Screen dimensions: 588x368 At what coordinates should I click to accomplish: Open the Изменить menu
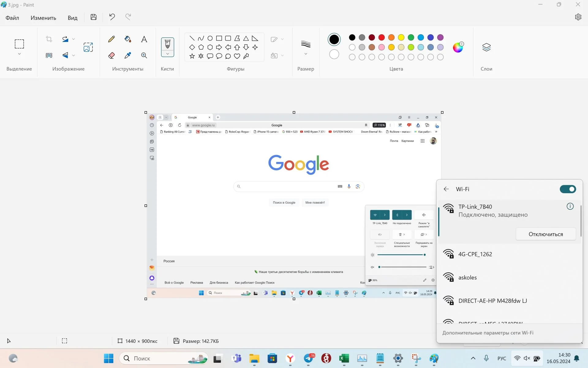tap(43, 18)
